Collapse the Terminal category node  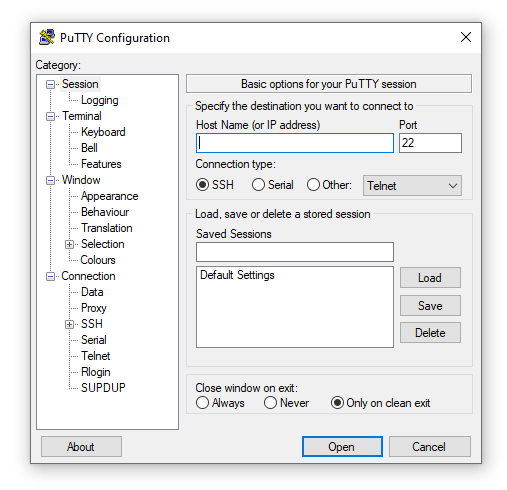click(50, 116)
